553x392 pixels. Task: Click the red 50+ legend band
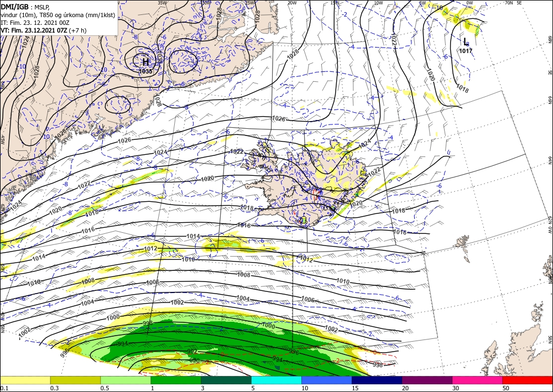(528, 380)
